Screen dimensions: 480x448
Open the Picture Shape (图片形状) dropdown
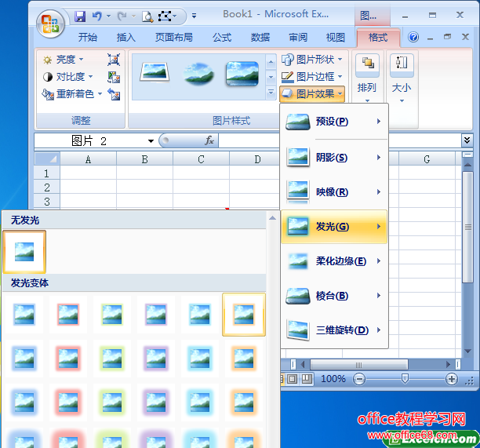[x=312, y=60]
